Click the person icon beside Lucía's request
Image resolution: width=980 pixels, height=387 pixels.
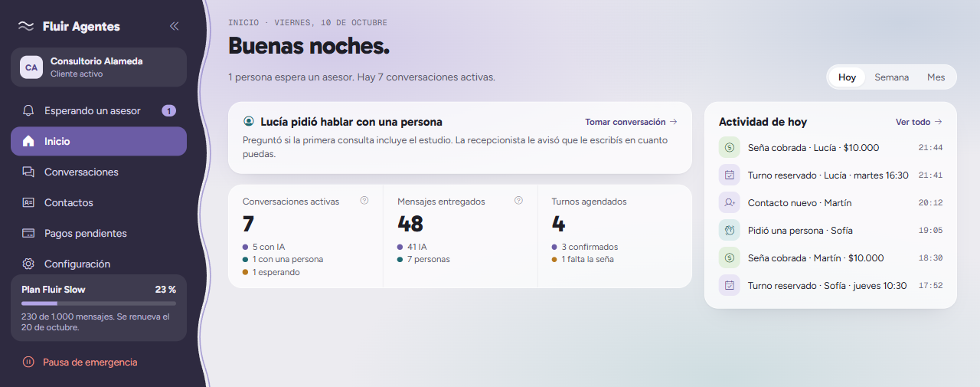(x=248, y=122)
